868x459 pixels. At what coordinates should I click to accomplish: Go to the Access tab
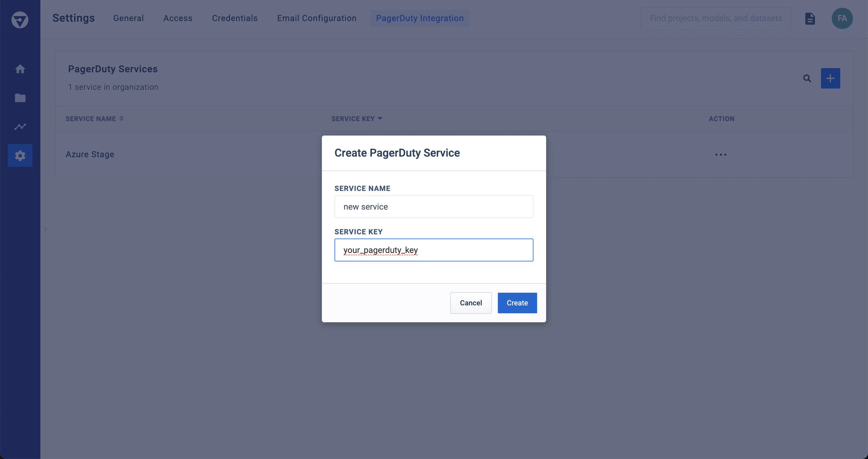178,18
